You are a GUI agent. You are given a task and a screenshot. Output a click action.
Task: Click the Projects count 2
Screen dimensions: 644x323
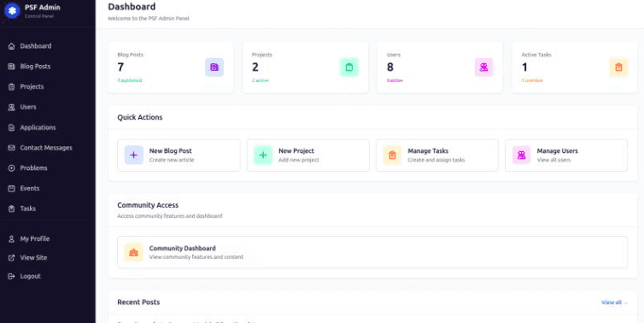click(x=255, y=68)
